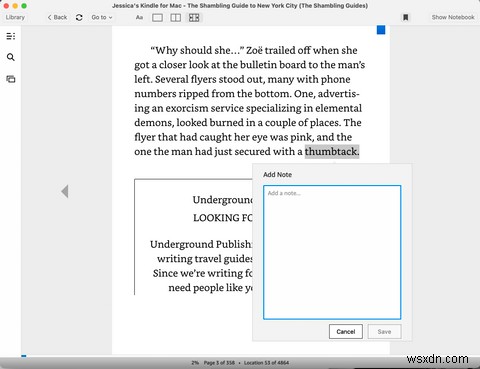Go Back to previous location
Image resolution: width=480 pixels, height=369 pixels.
tap(57, 17)
